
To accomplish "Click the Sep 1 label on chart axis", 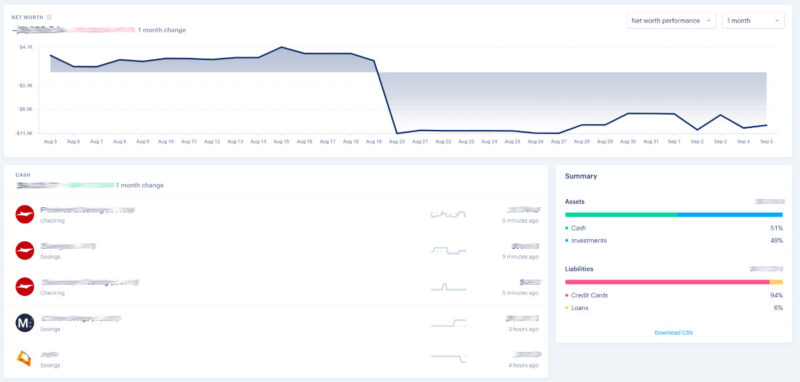I will tap(674, 141).
